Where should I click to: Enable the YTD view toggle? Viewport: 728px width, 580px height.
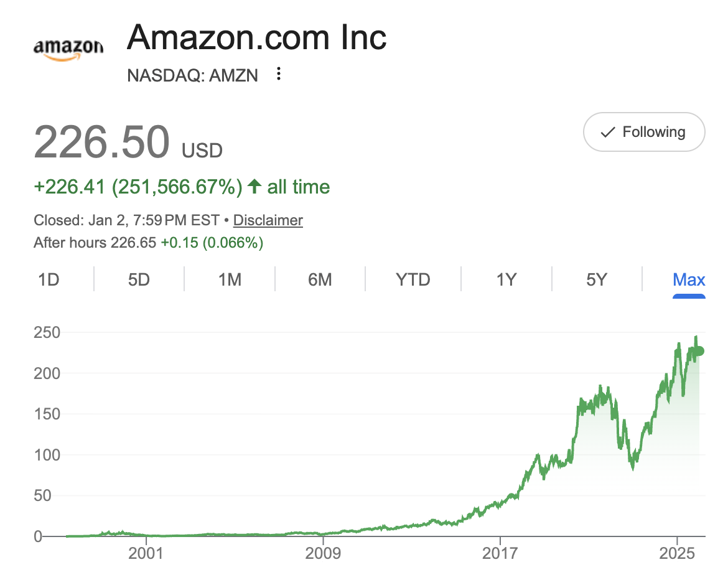coord(412,279)
